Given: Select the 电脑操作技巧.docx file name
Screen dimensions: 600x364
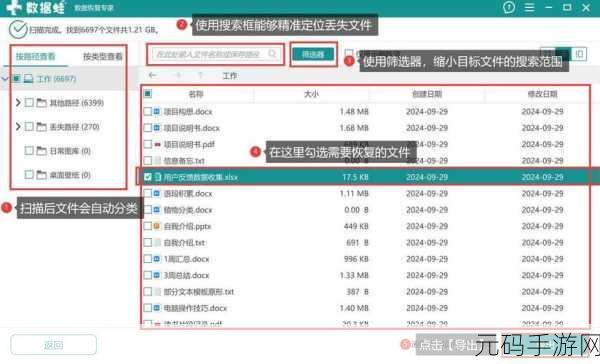Looking at the screenshot, I should [x=195, y=308].
